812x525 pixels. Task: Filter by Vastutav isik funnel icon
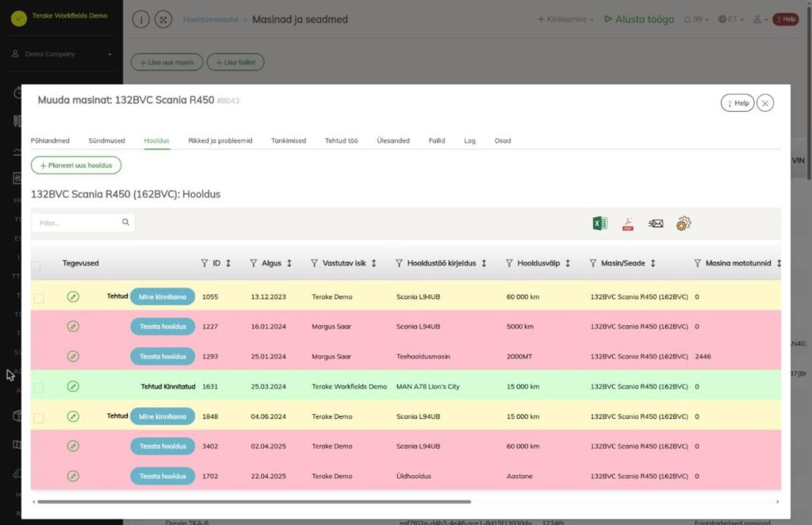coord(314,263)
